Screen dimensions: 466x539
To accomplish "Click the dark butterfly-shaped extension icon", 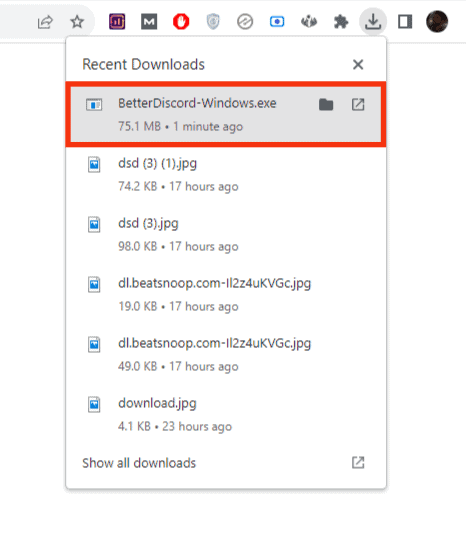I will point(309,22).
